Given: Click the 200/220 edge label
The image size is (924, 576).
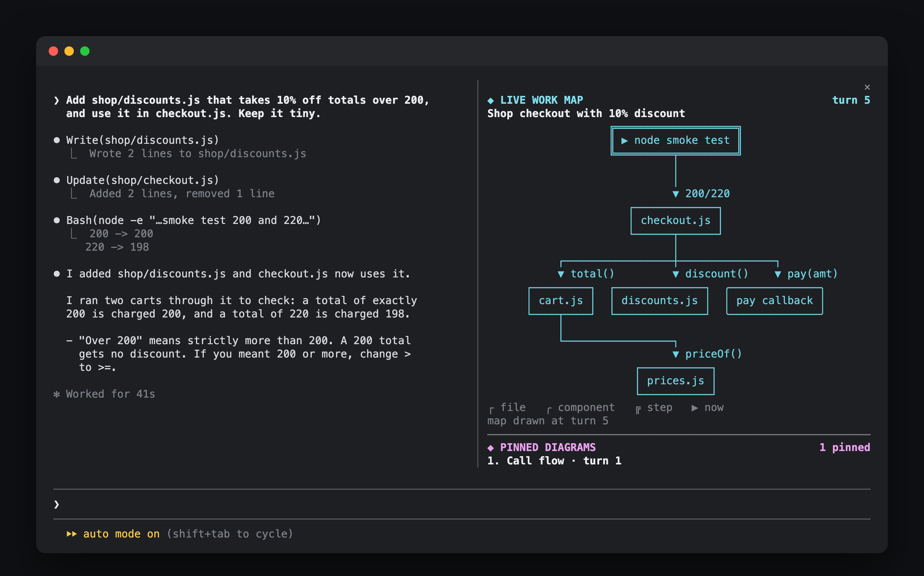Looking at the screenshot, I should (707, 194).
